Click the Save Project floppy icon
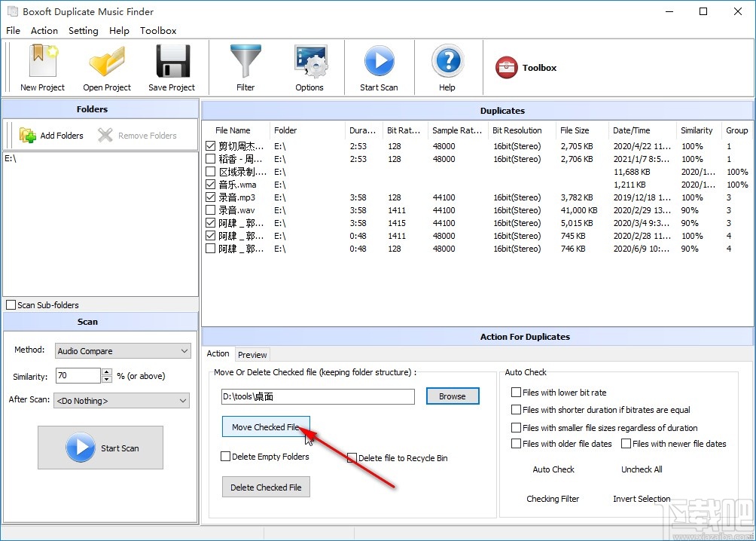 (x=172, y=61)
